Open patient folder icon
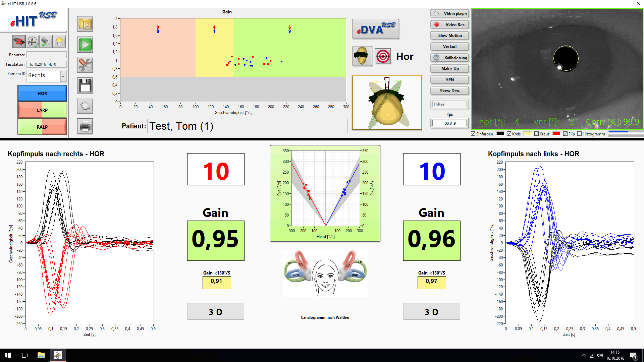The height and width of the screenshot is (362, 644). (85, 24)
